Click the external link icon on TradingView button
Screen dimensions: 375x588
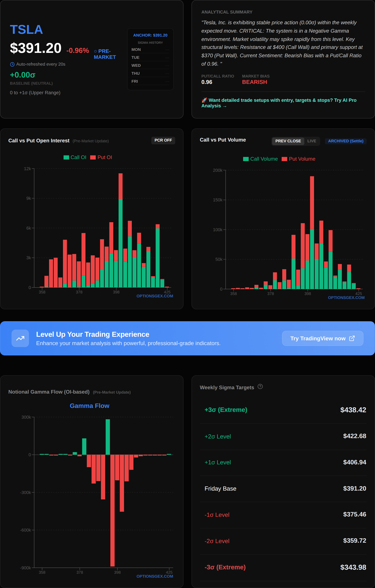[352, 338]
